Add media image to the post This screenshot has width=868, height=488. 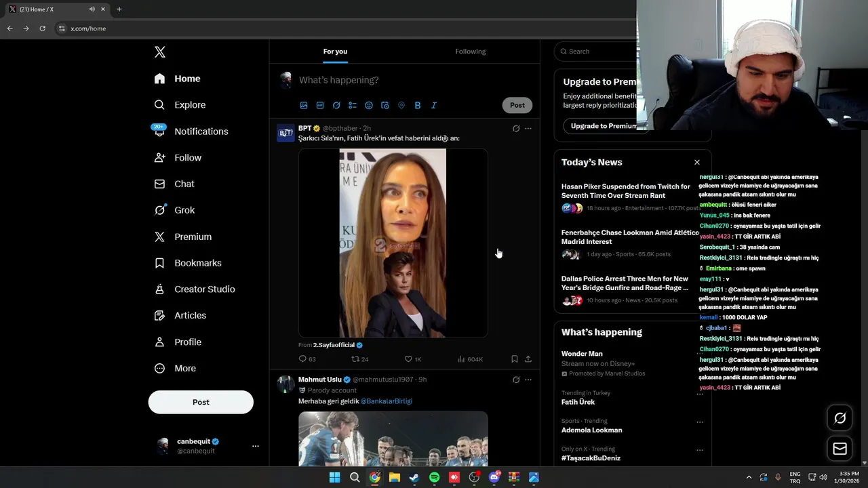tap(304, 105)
